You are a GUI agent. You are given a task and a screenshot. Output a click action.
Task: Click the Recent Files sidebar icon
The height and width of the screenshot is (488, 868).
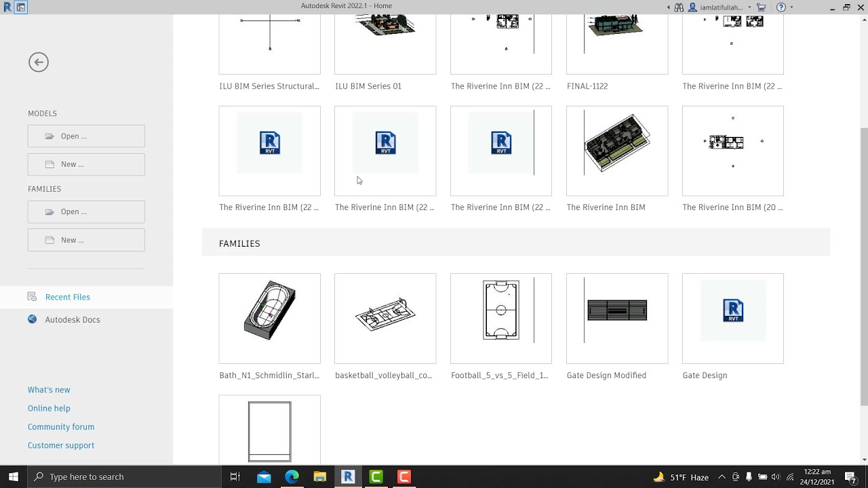tap(32, 297)
